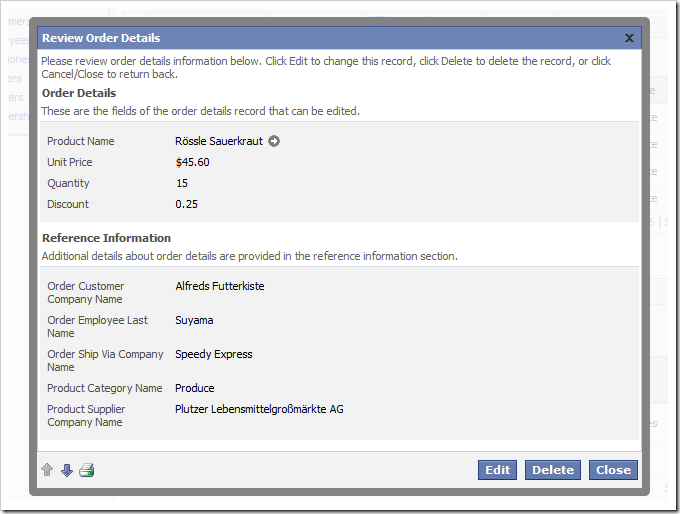This screenshot has height=514, width=680.
Task: Click the Order Customer Company Name label
Action: pos(85,293)
